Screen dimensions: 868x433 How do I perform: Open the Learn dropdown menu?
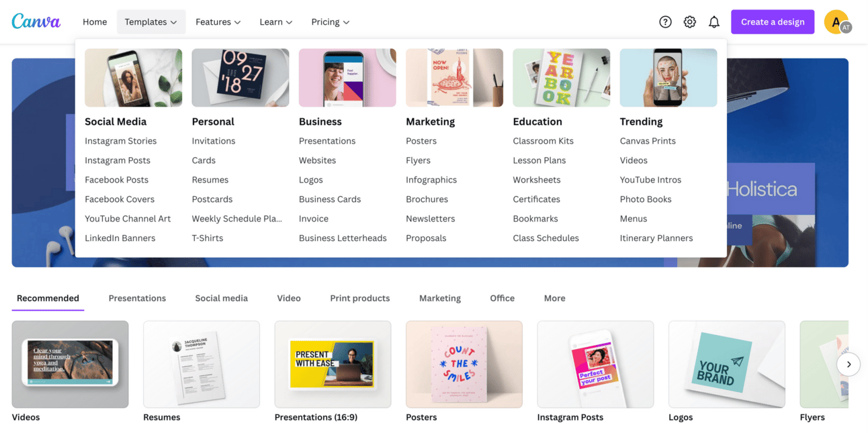point(276,22)
